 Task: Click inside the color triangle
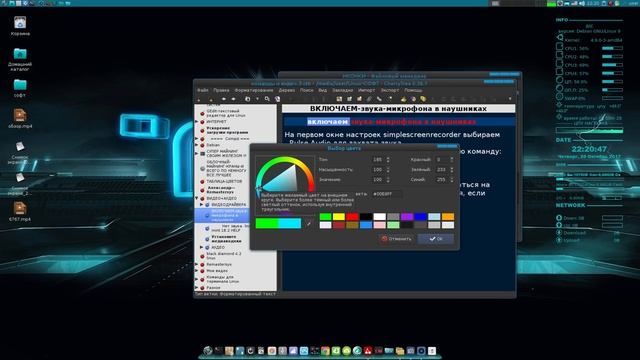click(x=286, y=181)
